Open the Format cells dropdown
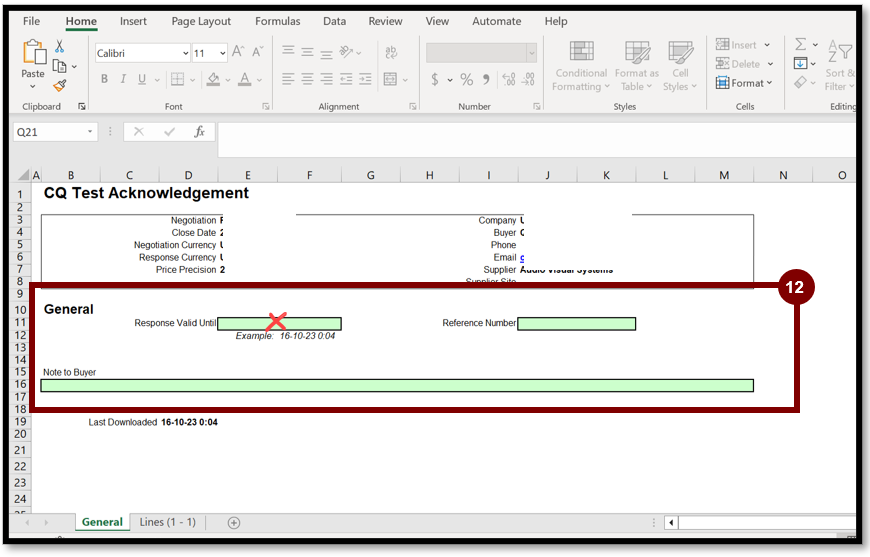The image size is (870, 557). coord(745,83)
